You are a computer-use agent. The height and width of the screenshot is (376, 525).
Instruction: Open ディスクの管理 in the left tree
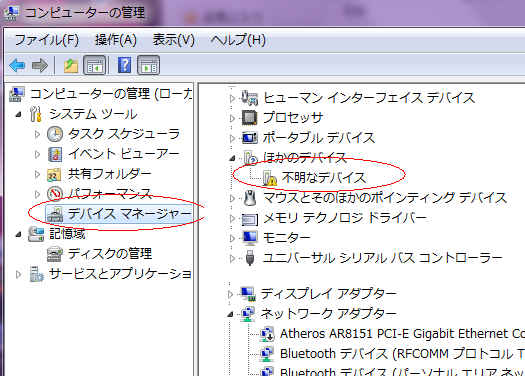pyautogui.click(x=110, y=253)
